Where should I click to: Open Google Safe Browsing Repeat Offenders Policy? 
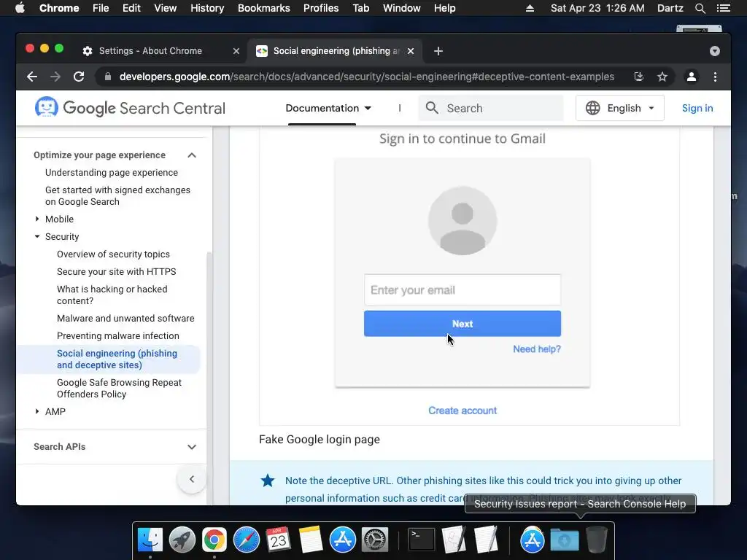coord(119,388)
